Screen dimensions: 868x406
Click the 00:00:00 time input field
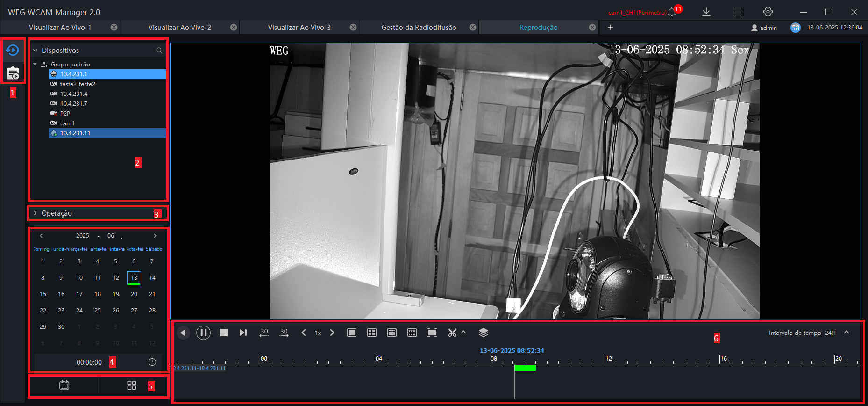coord(89,362)
